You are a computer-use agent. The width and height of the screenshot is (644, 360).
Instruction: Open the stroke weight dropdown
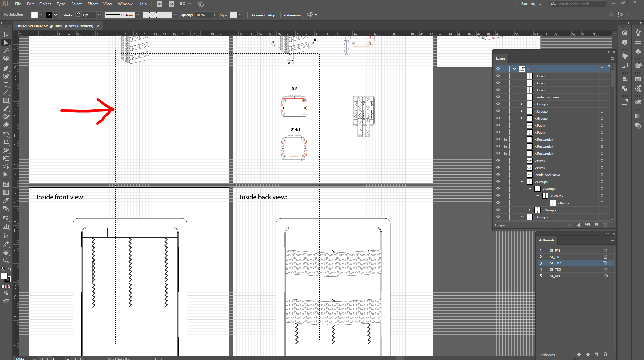(99, 15)
